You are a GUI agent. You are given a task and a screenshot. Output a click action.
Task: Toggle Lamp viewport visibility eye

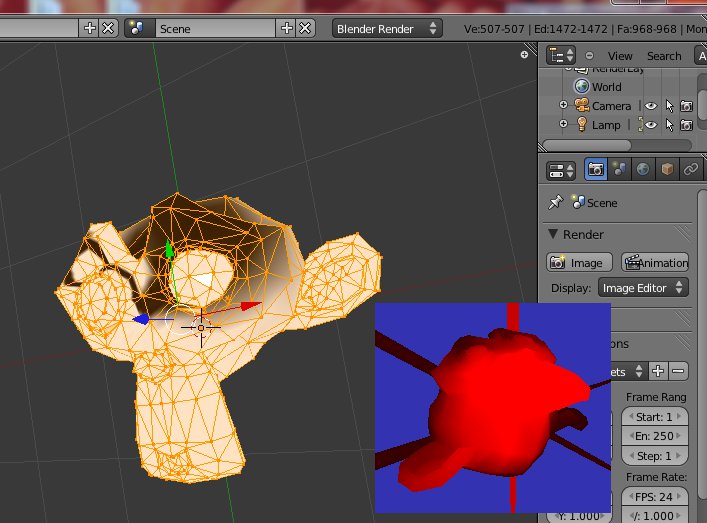tap(651, 125)
